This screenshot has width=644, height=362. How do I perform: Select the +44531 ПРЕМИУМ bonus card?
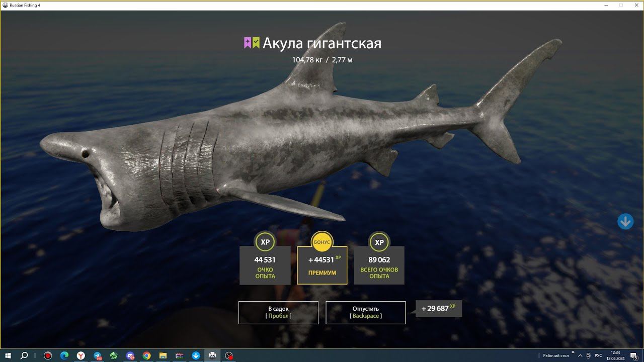322,265
